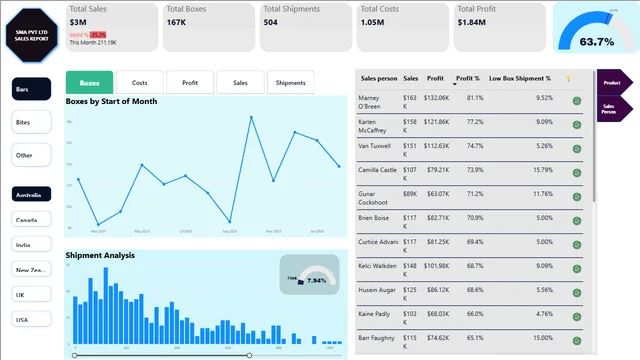The height and width of the screenshot is (360, 640).
Task: Click the 15.79% low box shipment cell
Action: (543, 170)
